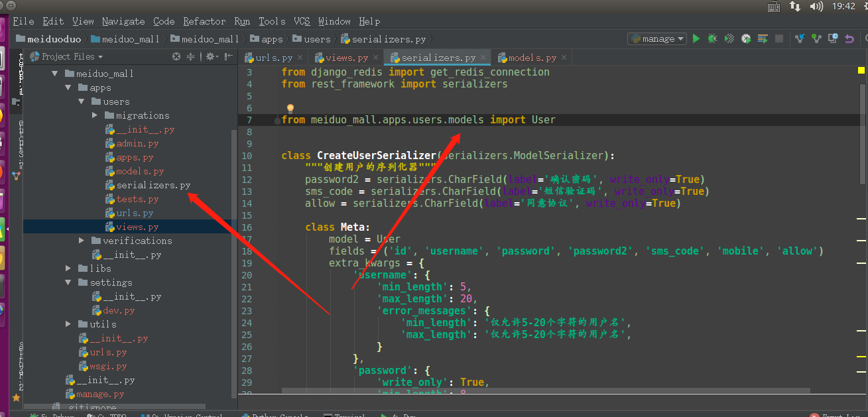Open the manage run configuration dropdown

(x=657, y=38)
